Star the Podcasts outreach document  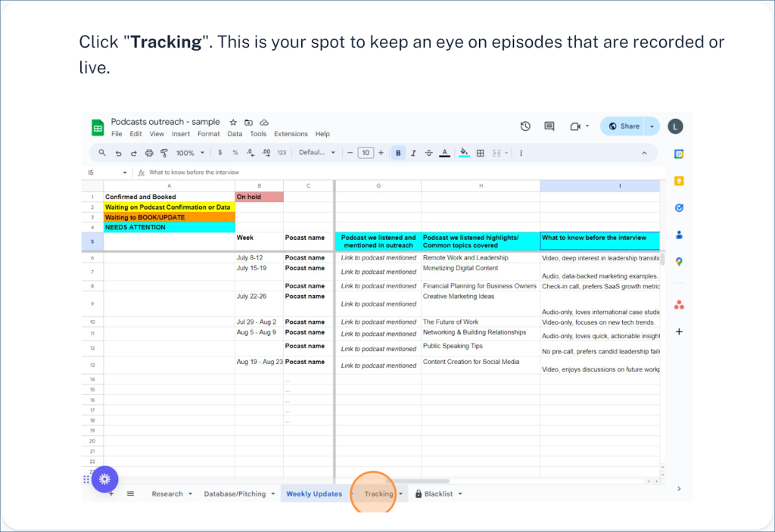(233, 122)
